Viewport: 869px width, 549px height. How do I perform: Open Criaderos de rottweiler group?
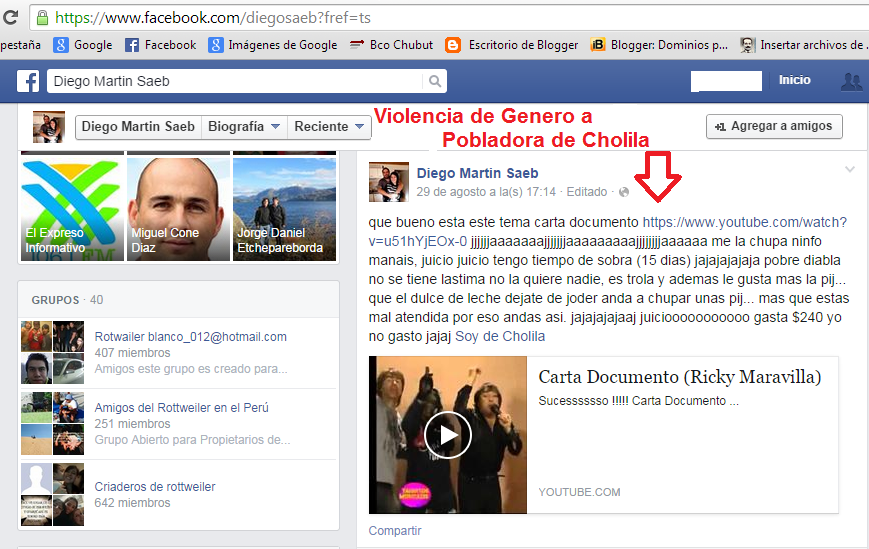click(x=155, y=487)
